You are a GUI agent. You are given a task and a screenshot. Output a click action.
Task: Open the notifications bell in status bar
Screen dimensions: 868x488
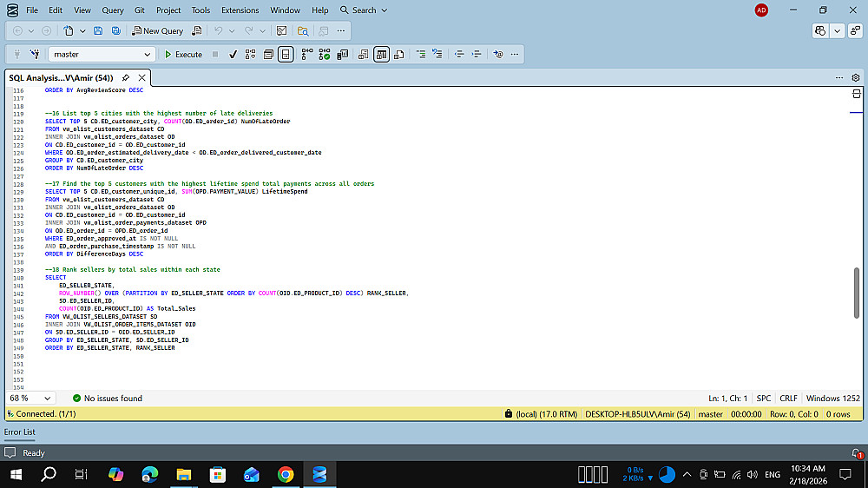pos(857,453)
